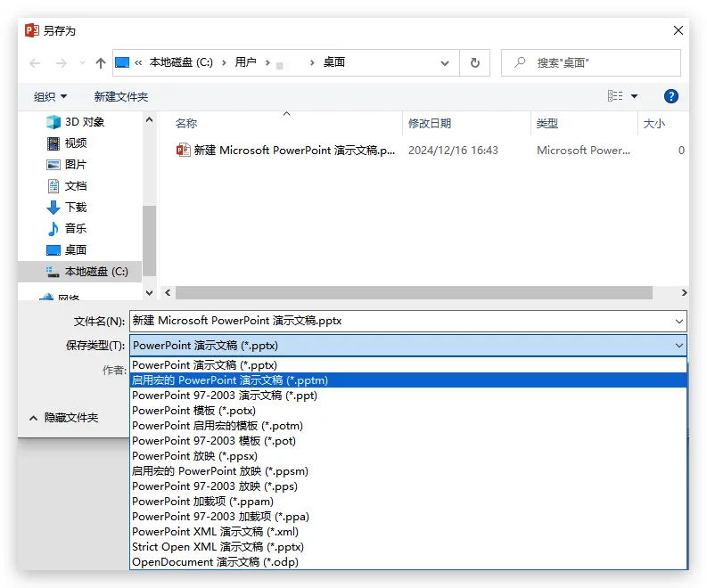Image resolution: width=707 pixels, height=588 pixels.
Task: Open the help question mark icon
Action: pyautogui.click(x=671, y=96)
